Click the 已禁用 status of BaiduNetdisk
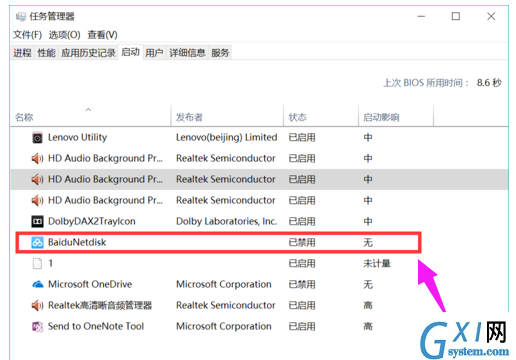The width and height of the screenshot is (516, 360). pyautogui.click(x=302, y=242)
